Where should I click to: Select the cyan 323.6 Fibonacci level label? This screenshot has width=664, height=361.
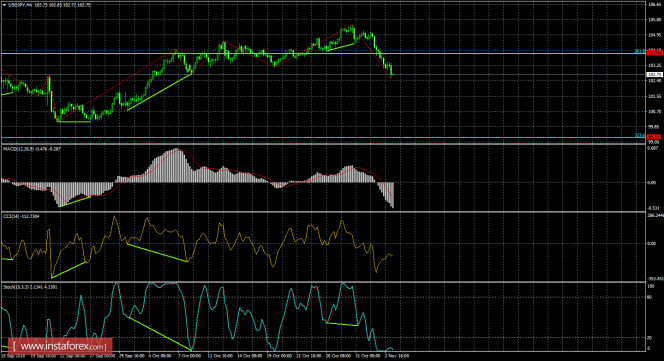(x=640, y=135)
